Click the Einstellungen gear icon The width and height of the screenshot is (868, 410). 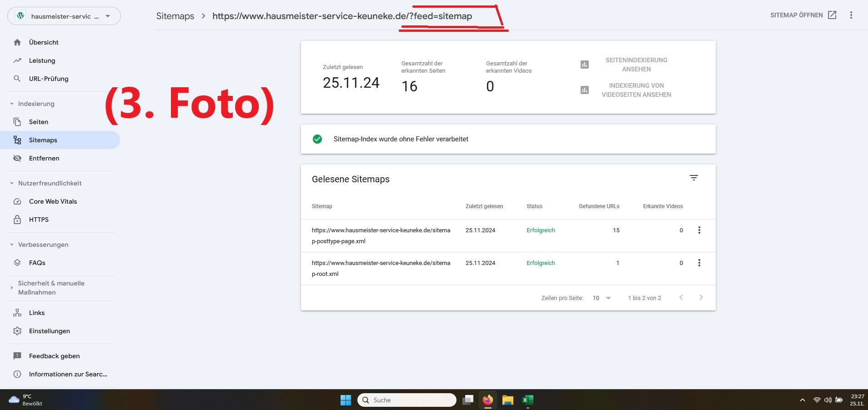tap(17, 331)
